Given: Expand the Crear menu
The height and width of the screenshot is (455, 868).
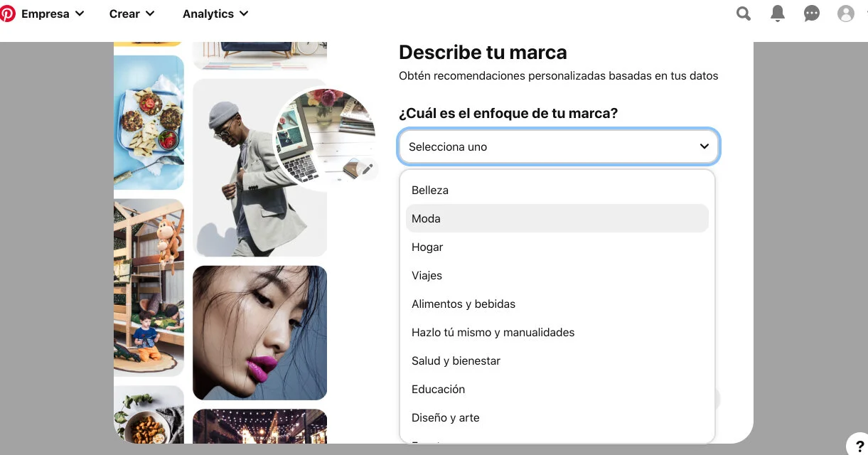Looking at the screenshot, I should 132,14.
